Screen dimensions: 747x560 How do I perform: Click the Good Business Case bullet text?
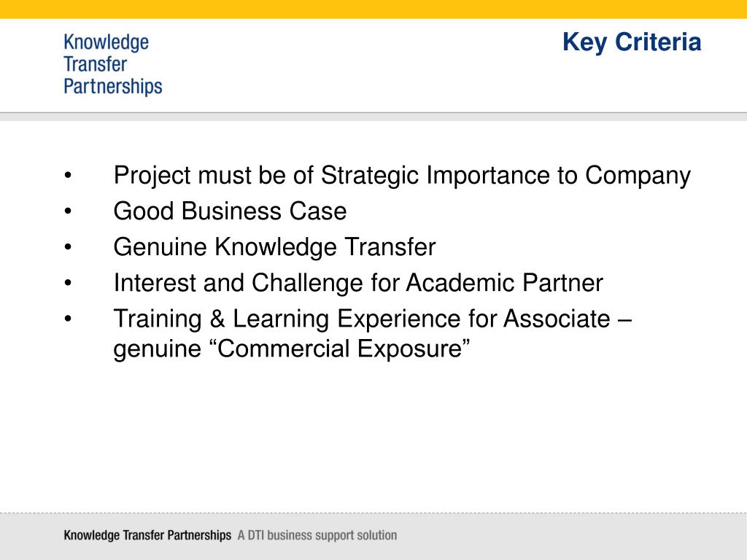(230, 211)
